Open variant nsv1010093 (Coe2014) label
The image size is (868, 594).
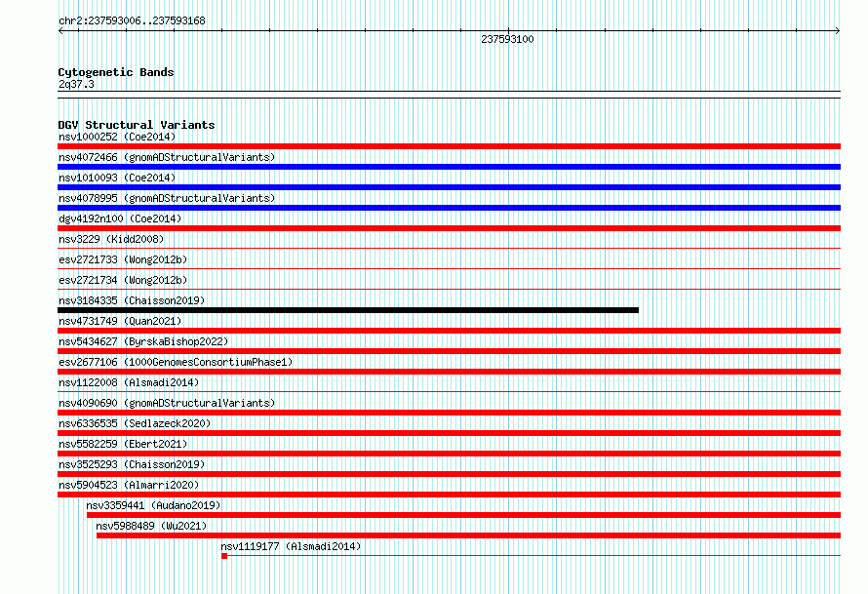117,178
